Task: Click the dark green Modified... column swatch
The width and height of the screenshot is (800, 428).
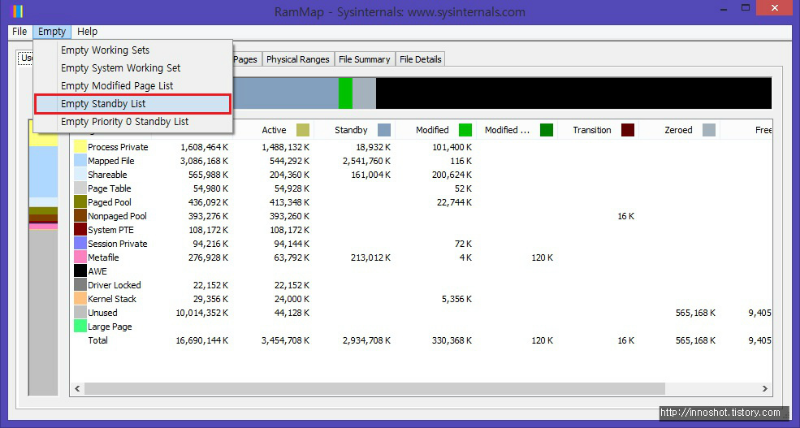Action: point(546,130)
